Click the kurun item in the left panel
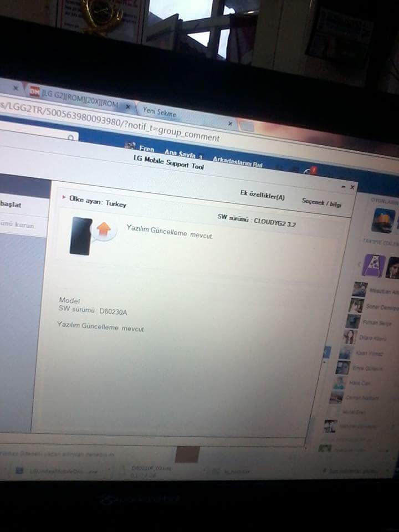The width and height of the screenshot is (399, 532). pyautogui.click(x=18, y=224)
